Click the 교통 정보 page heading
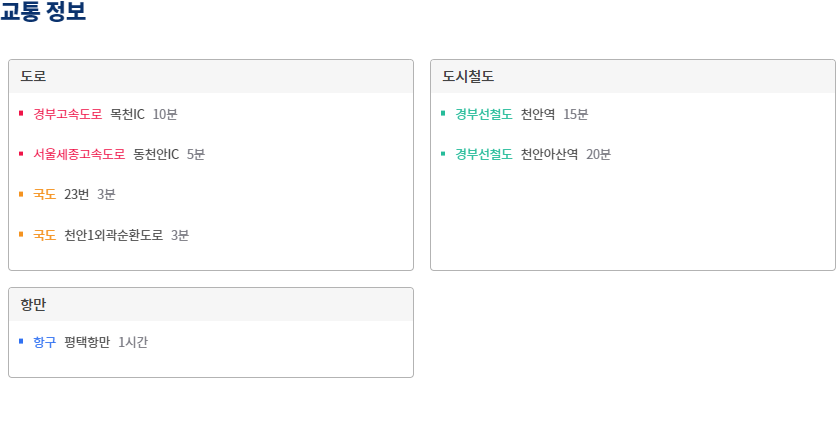Image resolution: width=837 pixels, height=433 pixels. click(x=43, y=11)
